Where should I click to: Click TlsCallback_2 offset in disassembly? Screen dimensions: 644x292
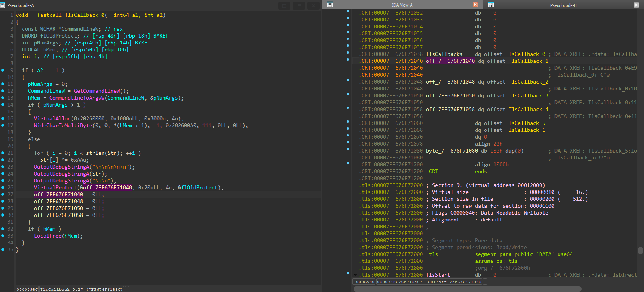[528, 82]
